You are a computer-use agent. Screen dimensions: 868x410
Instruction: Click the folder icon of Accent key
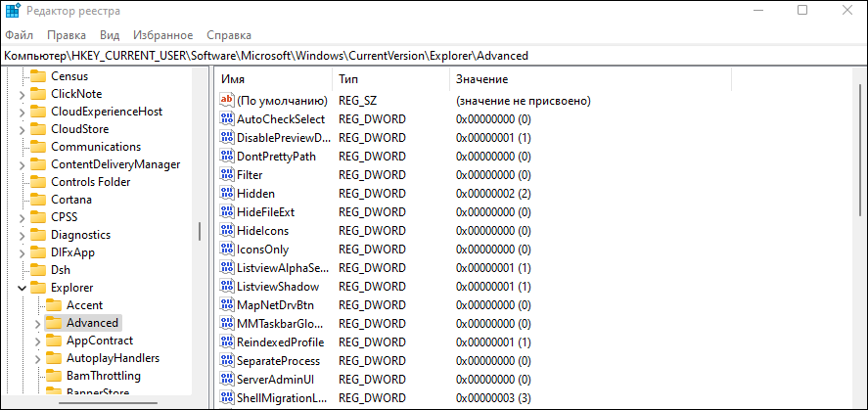coord(53,305)
